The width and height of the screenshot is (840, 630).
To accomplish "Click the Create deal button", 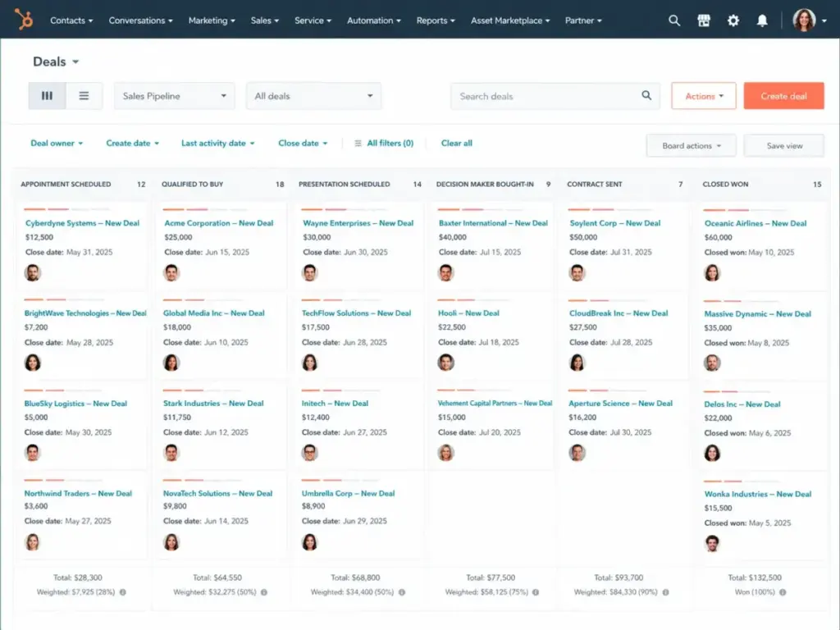I will pos(783,96).
